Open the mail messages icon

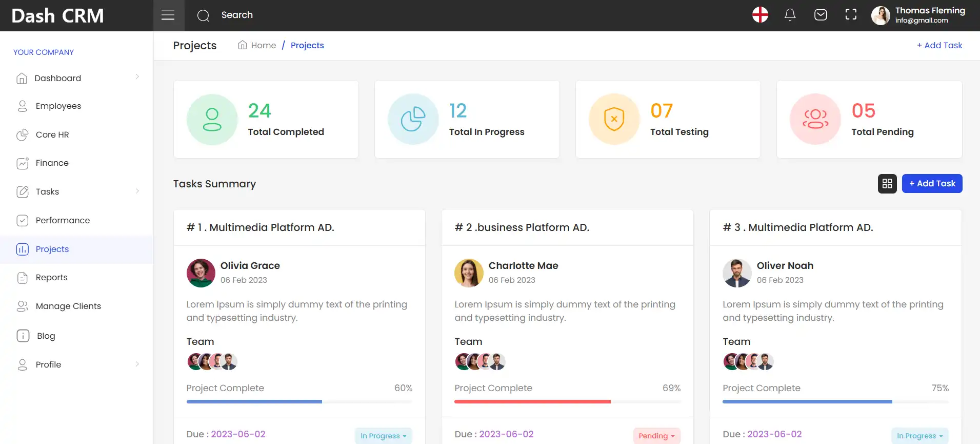[x=821, y=15]
